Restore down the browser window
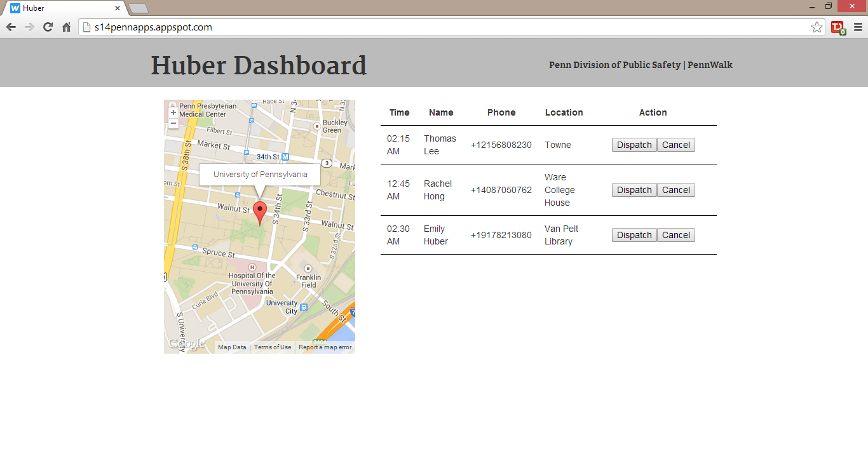 [x=829, y=6]
